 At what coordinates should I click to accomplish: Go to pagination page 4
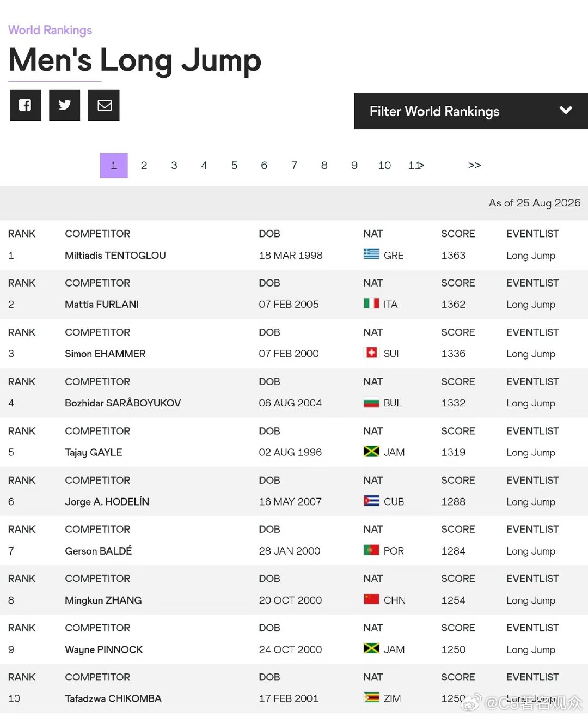(204, 165)
